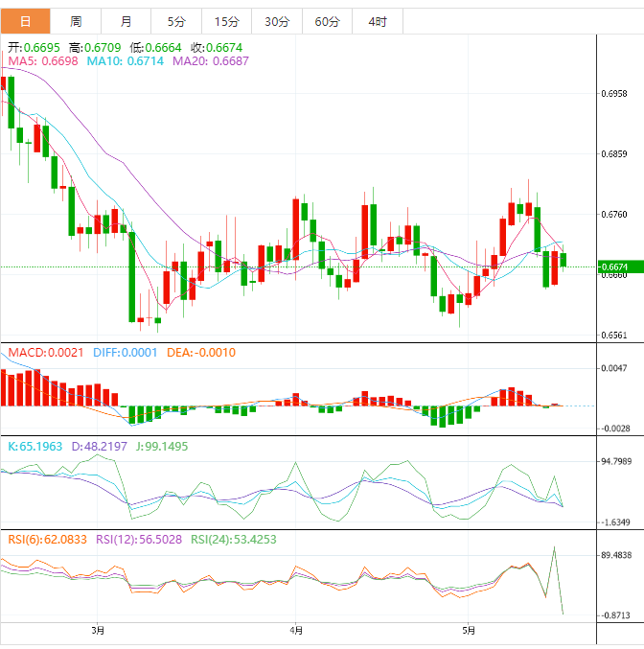Select the 日 (daily) chart tab
Screen dimensions: 644x649
click(25, 21)
